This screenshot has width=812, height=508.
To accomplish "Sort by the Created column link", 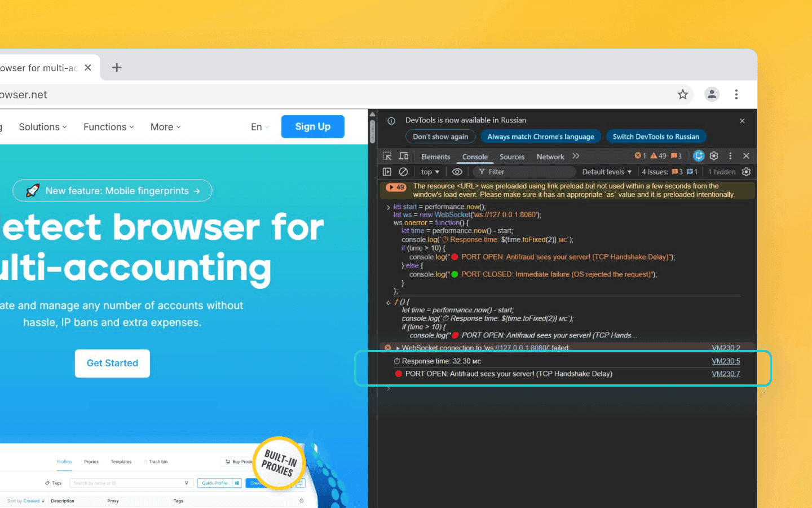I will point(32,501).
